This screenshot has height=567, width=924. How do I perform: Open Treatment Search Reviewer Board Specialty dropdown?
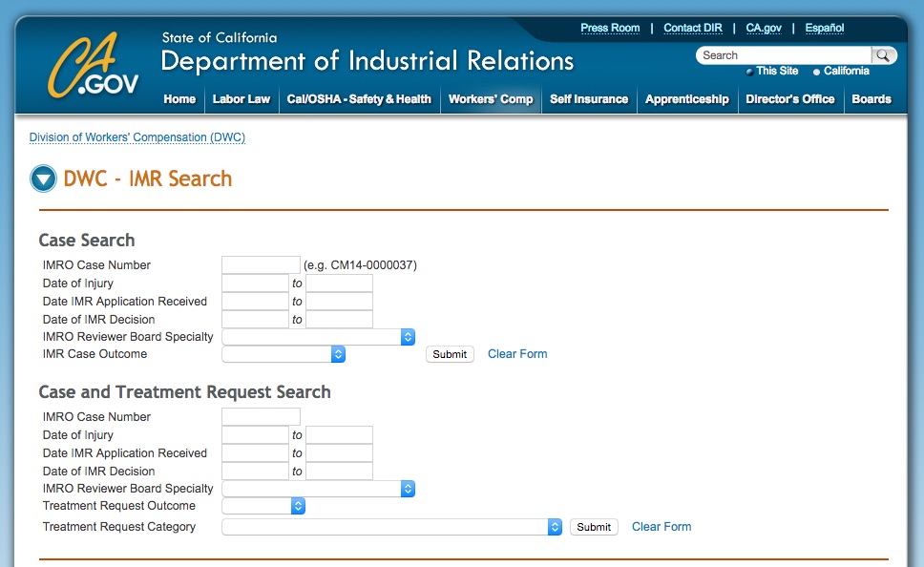point(318,489)
